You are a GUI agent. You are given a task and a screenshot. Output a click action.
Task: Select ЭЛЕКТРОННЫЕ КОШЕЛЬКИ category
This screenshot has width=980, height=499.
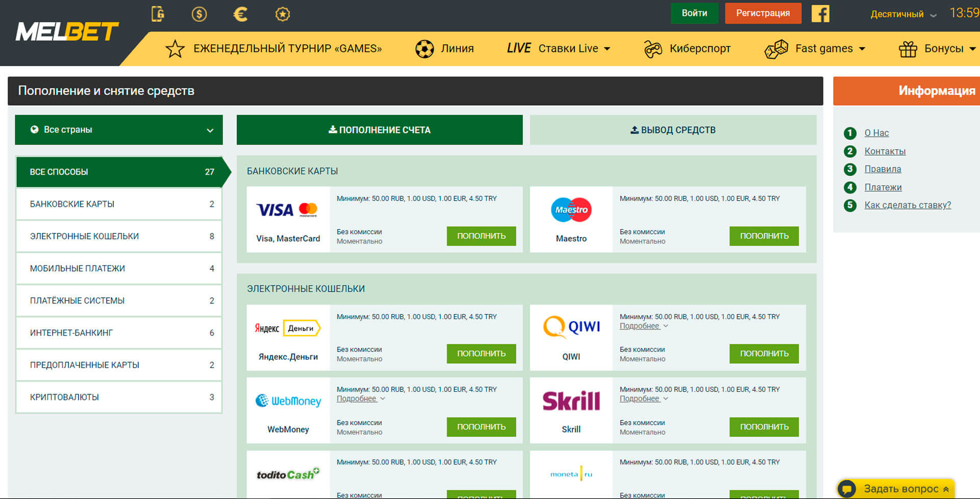(x=119, y=236)
